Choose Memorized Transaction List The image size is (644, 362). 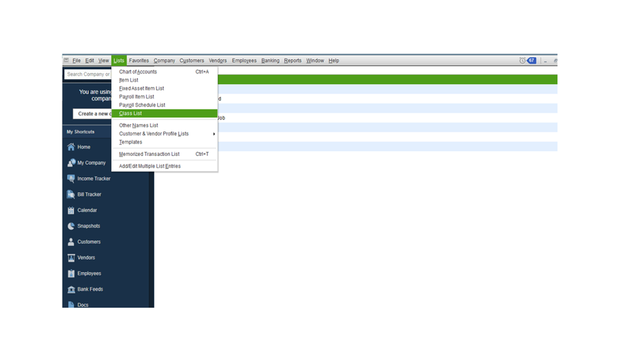pos(164,155)
